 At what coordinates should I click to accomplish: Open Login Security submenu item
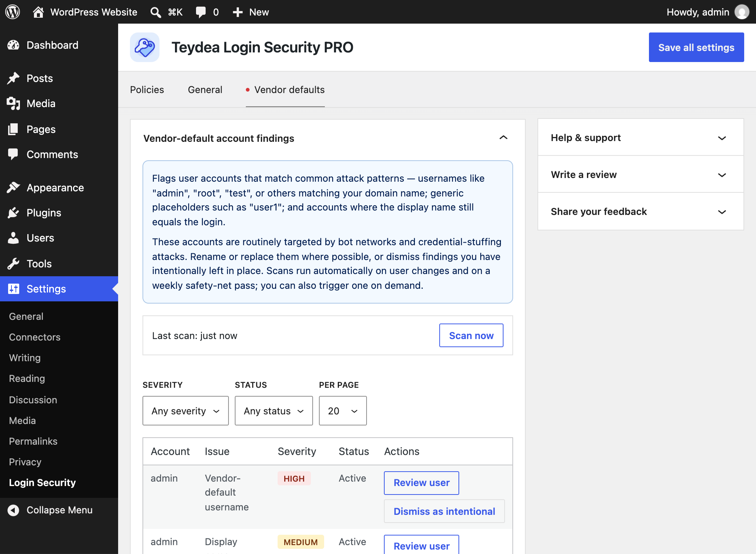[x=42, y=483]
